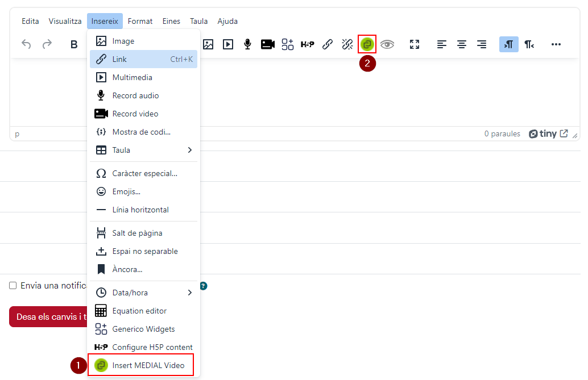Toggle the eye accessibility icon
This screenshot has height=380, width=588.
click(x=387, y=44)
